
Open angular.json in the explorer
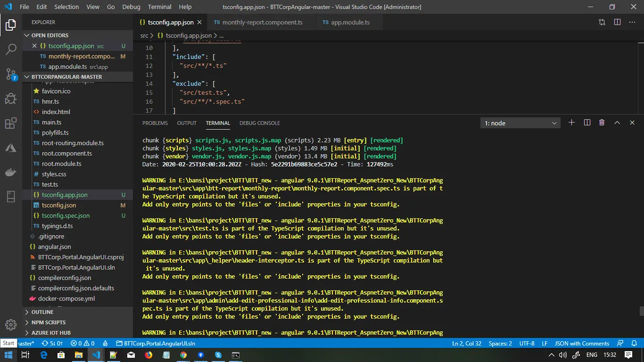point(55,247)
